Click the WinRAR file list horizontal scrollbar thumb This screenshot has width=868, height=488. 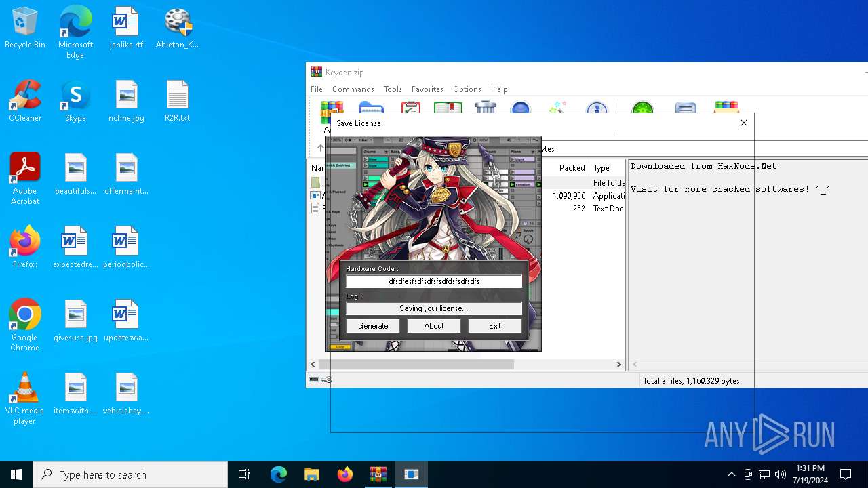pos(416,364)
